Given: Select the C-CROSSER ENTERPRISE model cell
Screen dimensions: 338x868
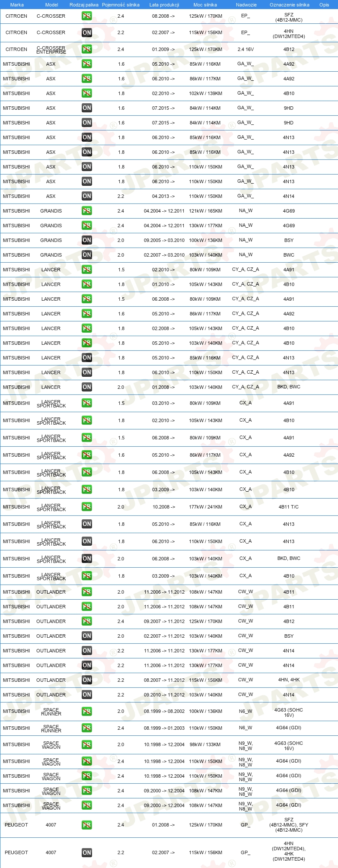Looking at the screenshot, I should (x=51, y=50).
